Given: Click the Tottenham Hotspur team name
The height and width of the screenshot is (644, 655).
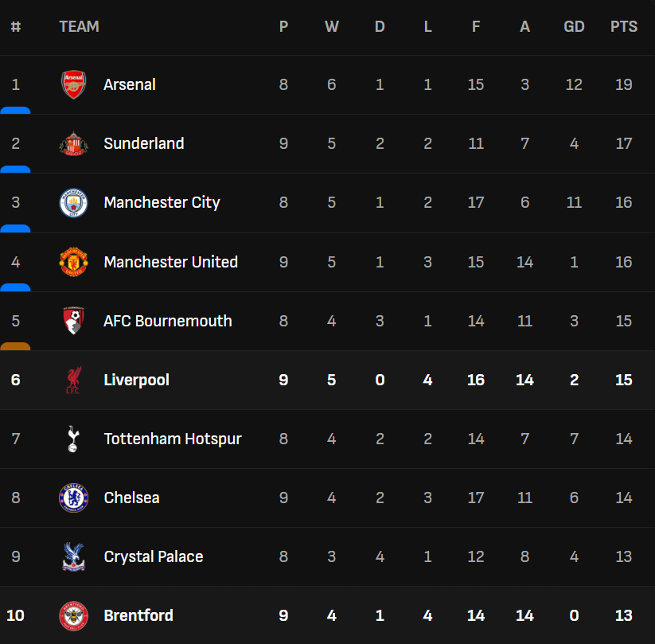Looking at the screenshot, I should coord(173,439).
